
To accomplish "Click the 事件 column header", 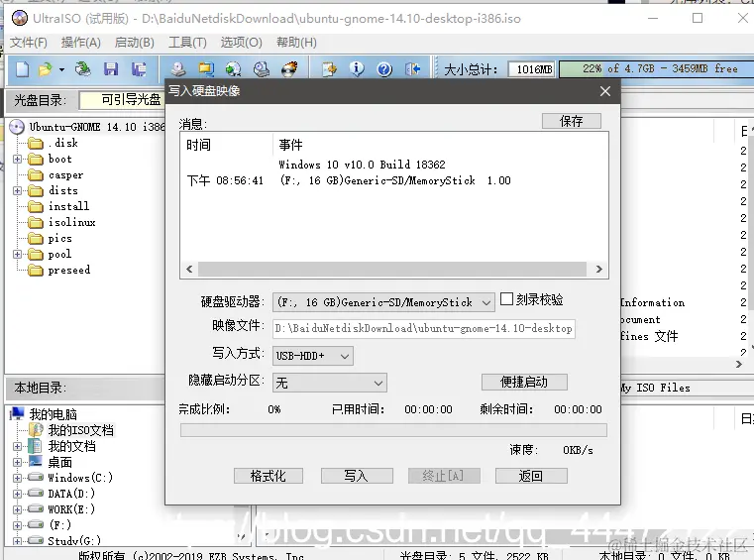I will click(x=290, y=145).
